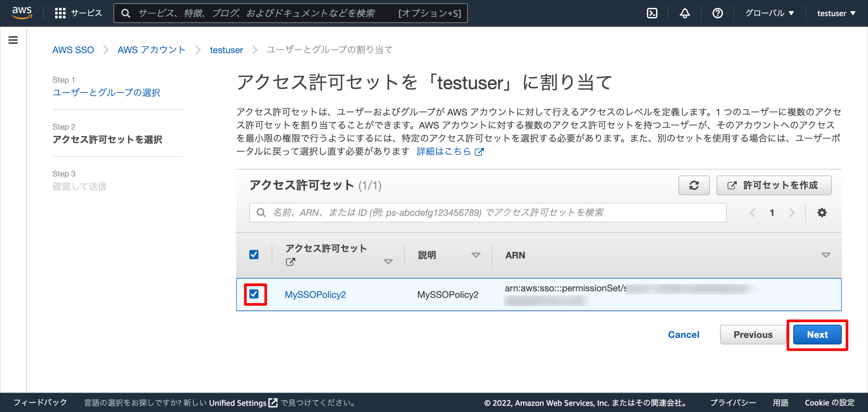This screenshot has width=868, height=412.
Task: Open testuser breadcrumb link
Action: (x=226, y=50)
